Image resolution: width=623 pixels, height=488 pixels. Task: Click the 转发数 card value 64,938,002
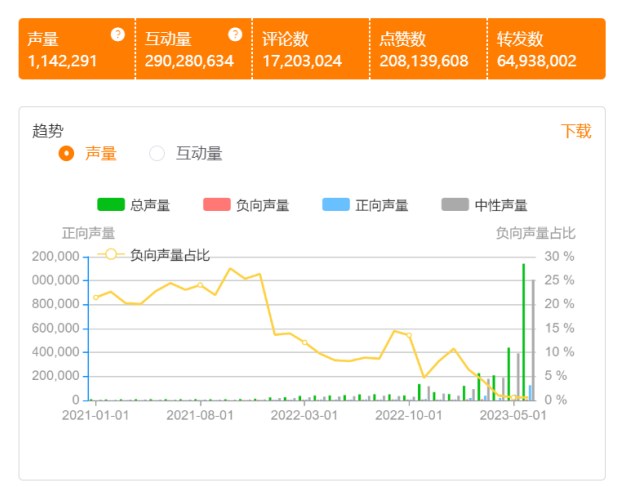(x=536, y=61)
